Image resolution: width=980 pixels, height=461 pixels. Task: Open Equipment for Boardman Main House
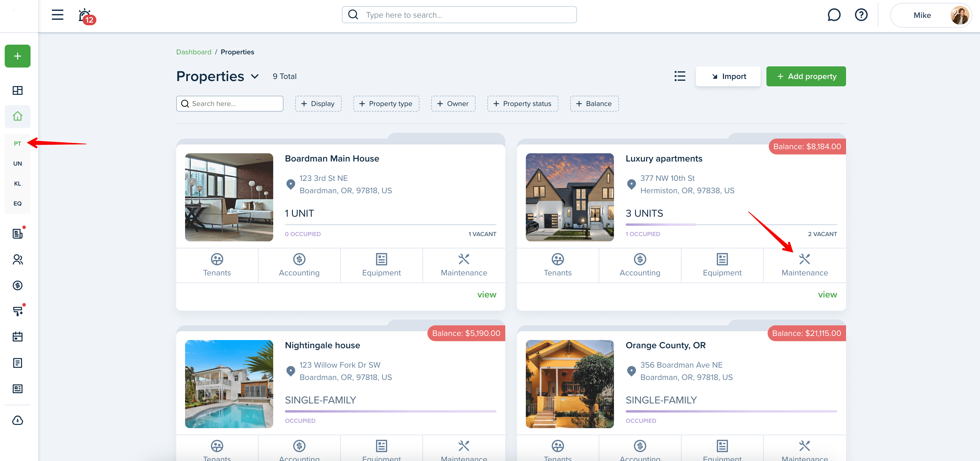coord(381,265)
